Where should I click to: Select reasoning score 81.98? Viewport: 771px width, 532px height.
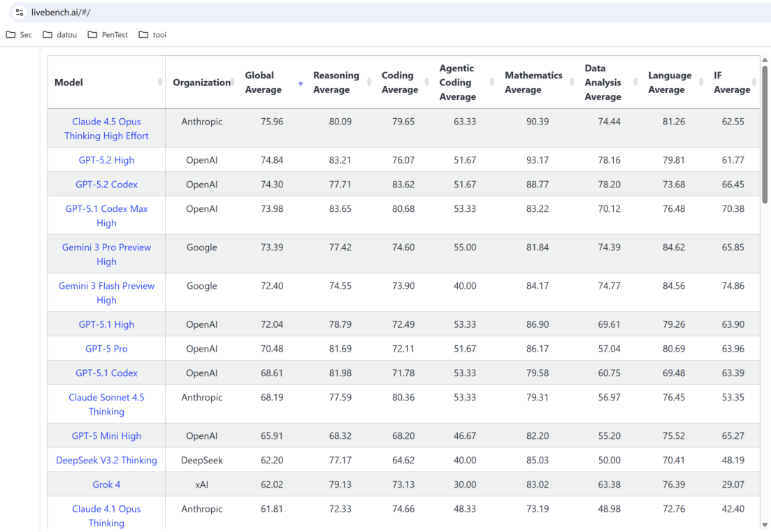[340, 373]
